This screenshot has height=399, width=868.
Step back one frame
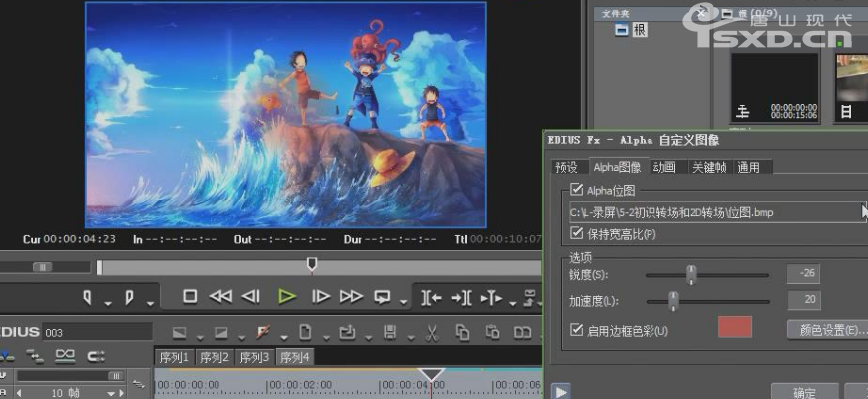pyautogui.click(x=252, y=296)
